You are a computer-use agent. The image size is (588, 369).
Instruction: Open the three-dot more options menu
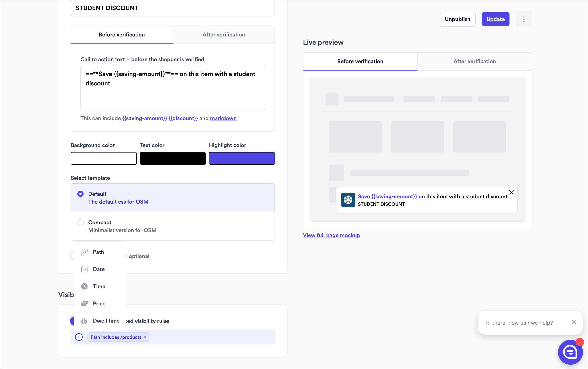pos(524,19)
